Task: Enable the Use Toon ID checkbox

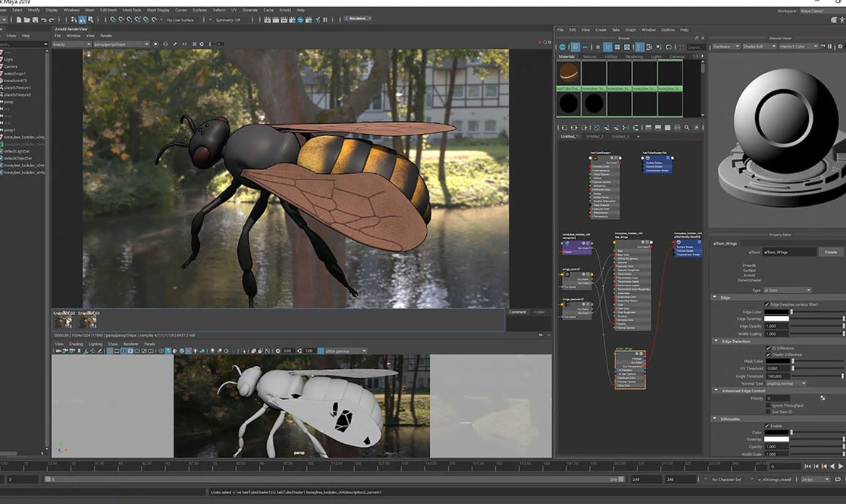Action: point(768,411)
